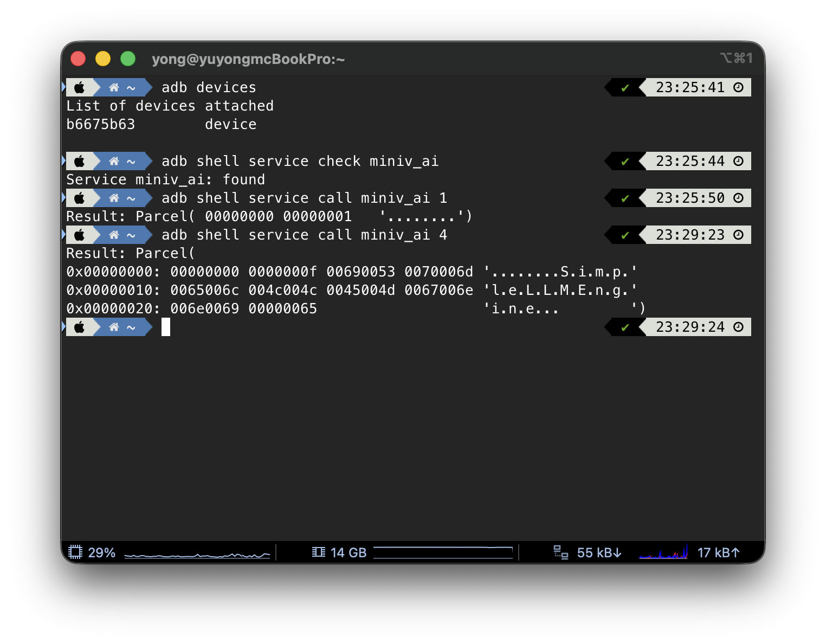Click the clock icon after 23:29:24
The image size is (826, 644).
pos(738,327)
